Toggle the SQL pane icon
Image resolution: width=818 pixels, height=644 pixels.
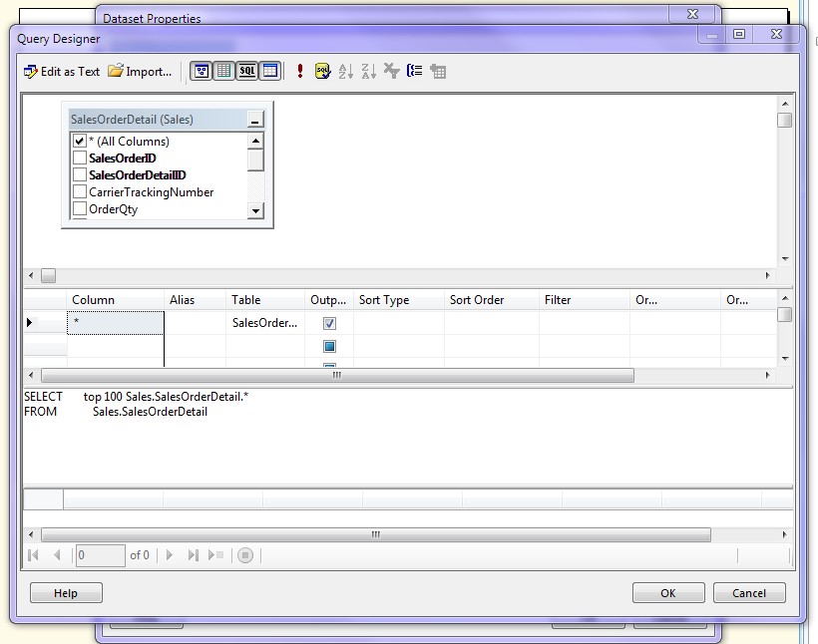point(246,71)
